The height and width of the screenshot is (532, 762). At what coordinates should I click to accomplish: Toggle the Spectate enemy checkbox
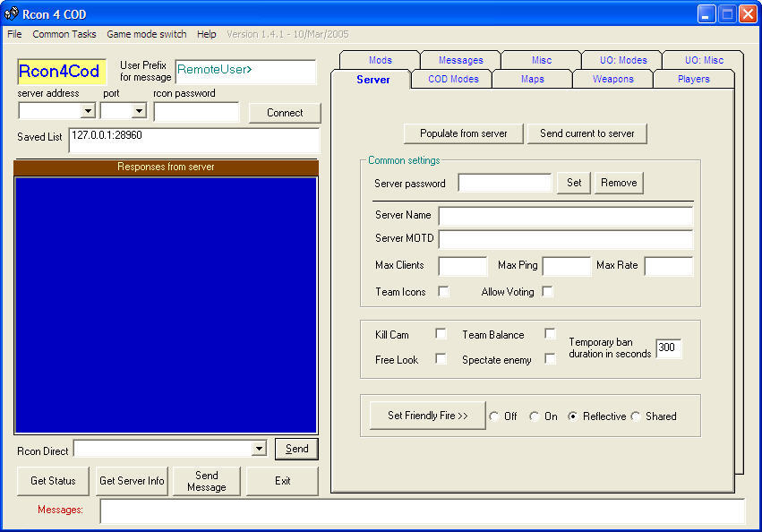[550, 359]
